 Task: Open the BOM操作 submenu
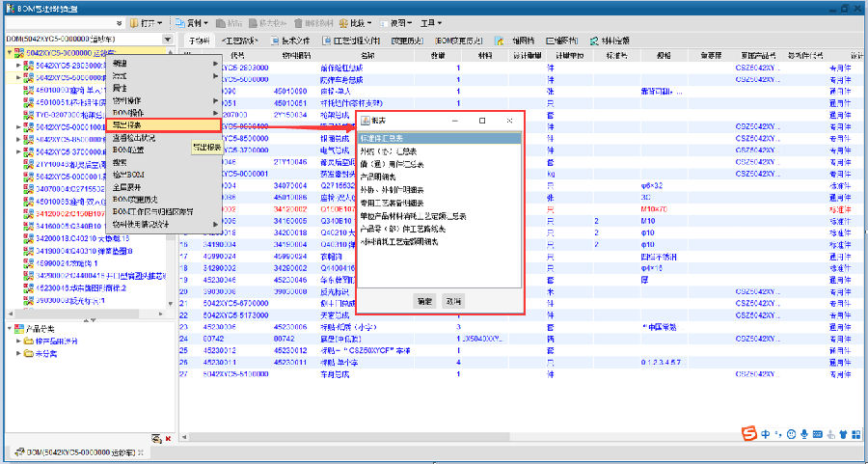pyautogui.click(x=163, y=113)
